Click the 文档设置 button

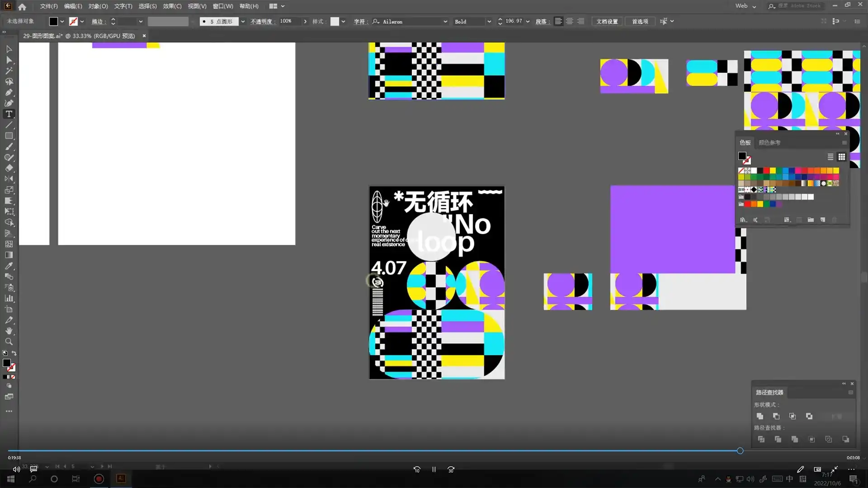[x=607, y=22]
